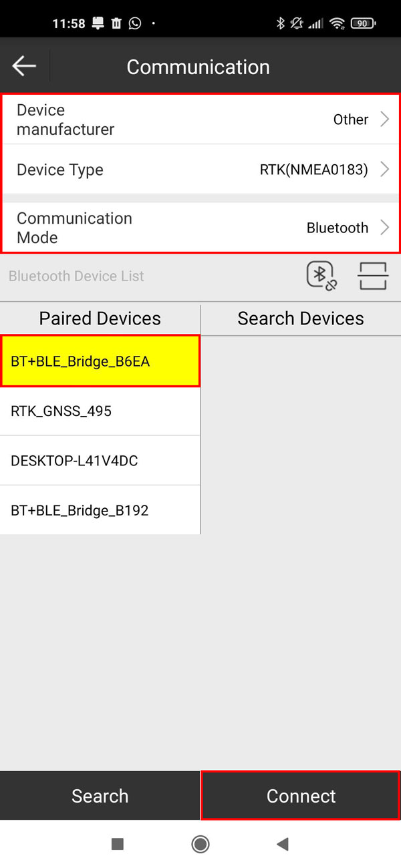Open the Bluetooth pairing link icon

[321, 276]
